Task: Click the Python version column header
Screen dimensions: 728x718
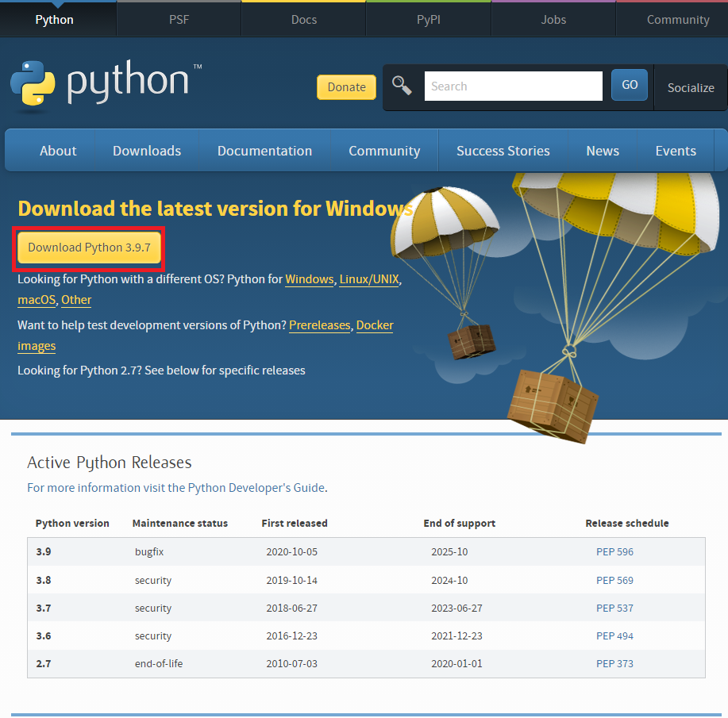Action: [72, 523]
